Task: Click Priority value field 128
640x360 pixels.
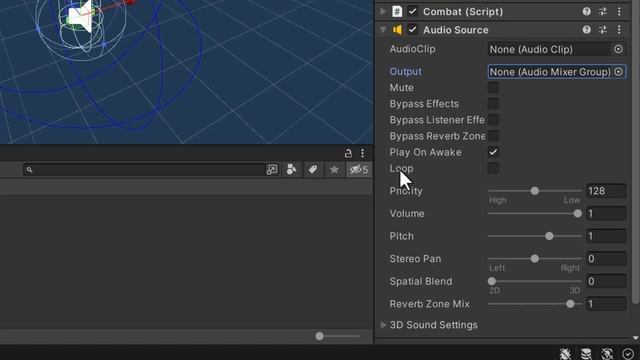Action: tap(606, 191)
